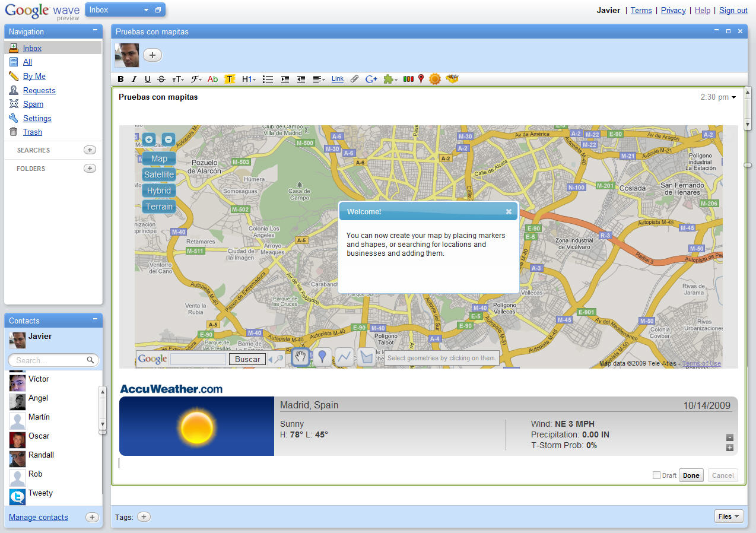Zoom out on the map
Image resolution: width=756 pixels, height=533 pixels.
pos(169,139)
